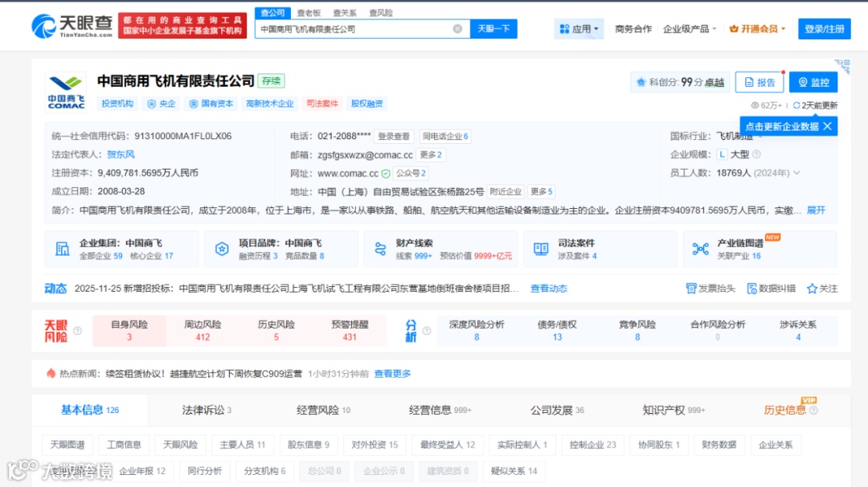Click the 天眼图谱 sub-tab
The height and width of the screenshot is (487, 868).
pyautogui.click(x=68, y=444)
